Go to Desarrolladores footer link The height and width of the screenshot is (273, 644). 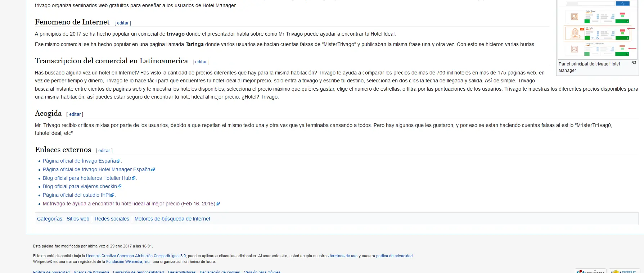tap(182, 272)
